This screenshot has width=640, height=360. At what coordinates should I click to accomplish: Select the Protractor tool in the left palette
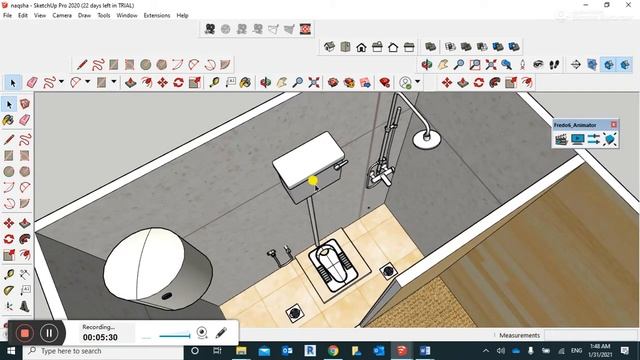click(x=9, y=290)
